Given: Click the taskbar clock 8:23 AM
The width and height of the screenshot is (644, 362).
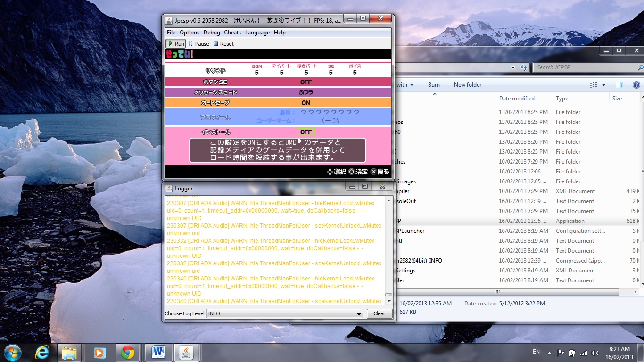Looking at the screenshot, I should pos(619,349).
